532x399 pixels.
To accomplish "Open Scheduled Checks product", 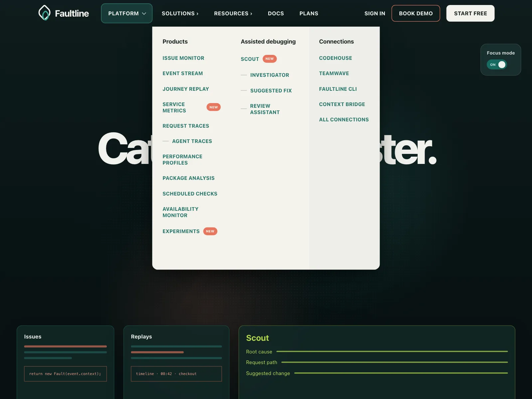I will point(190,194).
